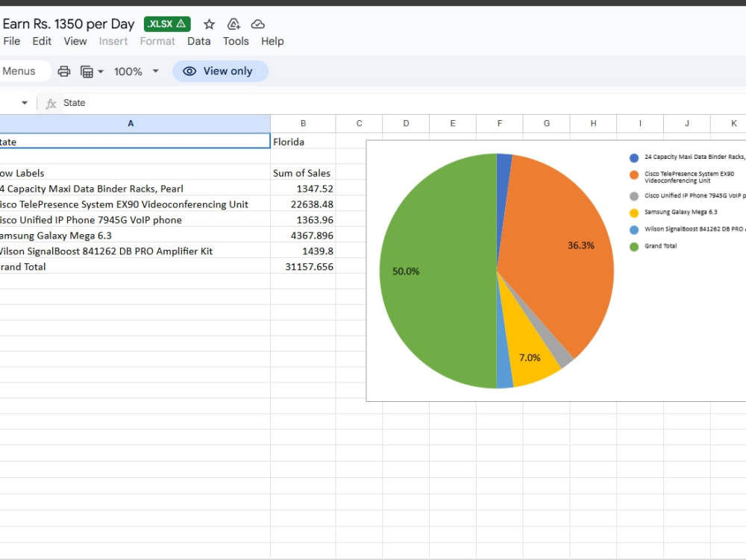Open the Help menu
Screen dimensions: 746x560
click(272, 41)
